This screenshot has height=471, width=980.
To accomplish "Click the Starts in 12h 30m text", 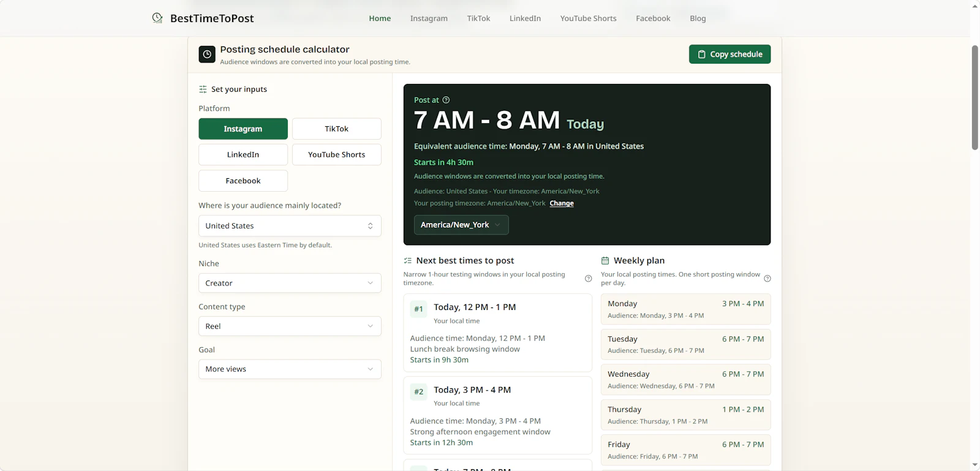I will click(x=441, y=443).
